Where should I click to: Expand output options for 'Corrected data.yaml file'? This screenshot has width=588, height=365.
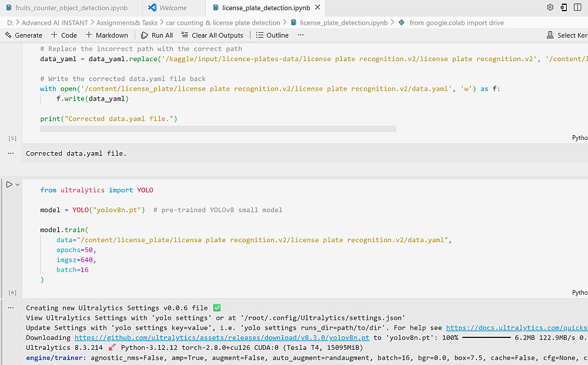point(11,153)
